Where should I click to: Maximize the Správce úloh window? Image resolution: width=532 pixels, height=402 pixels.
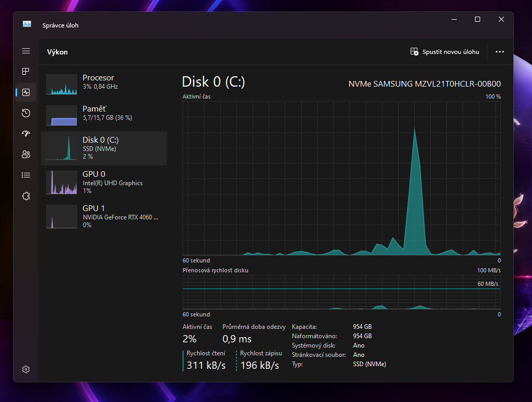[478, 19]
